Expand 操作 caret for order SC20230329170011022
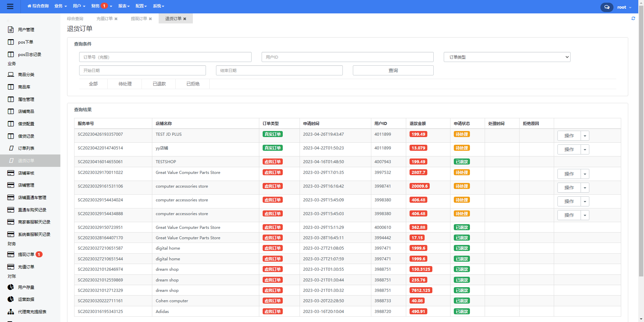Viewport: 644px width, 322px height. pyautogui.click(x=585, y=174)
